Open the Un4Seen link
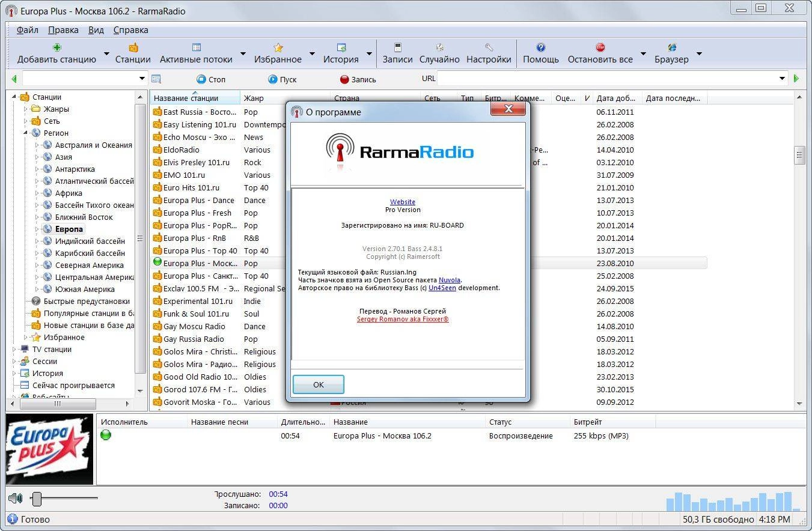The height and width of the screenshot is (531, 812). click(442, 288)
